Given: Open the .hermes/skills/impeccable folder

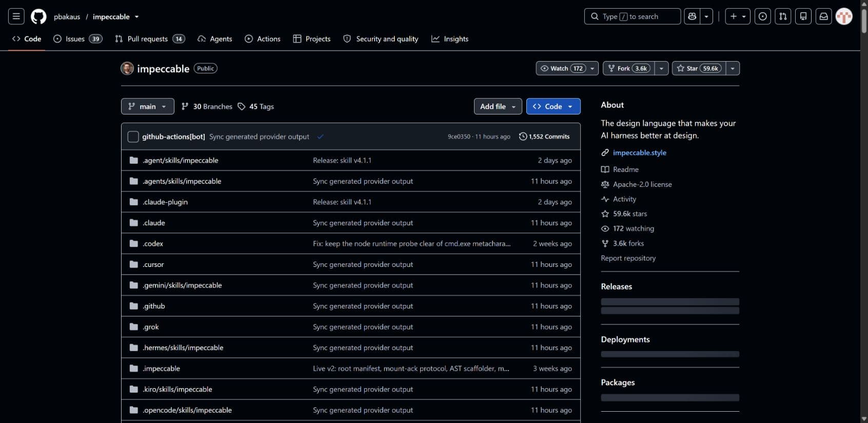Looking at the screenshot, I should (x=183, y=348).
